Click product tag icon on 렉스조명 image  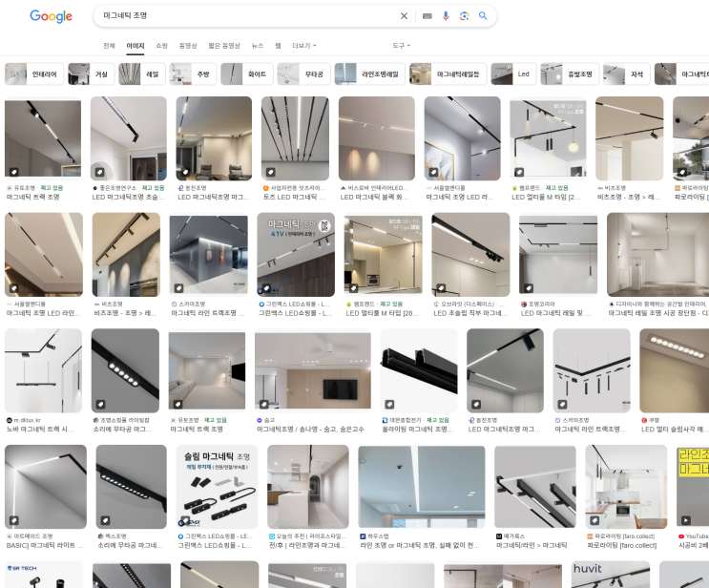pos(105,520)
